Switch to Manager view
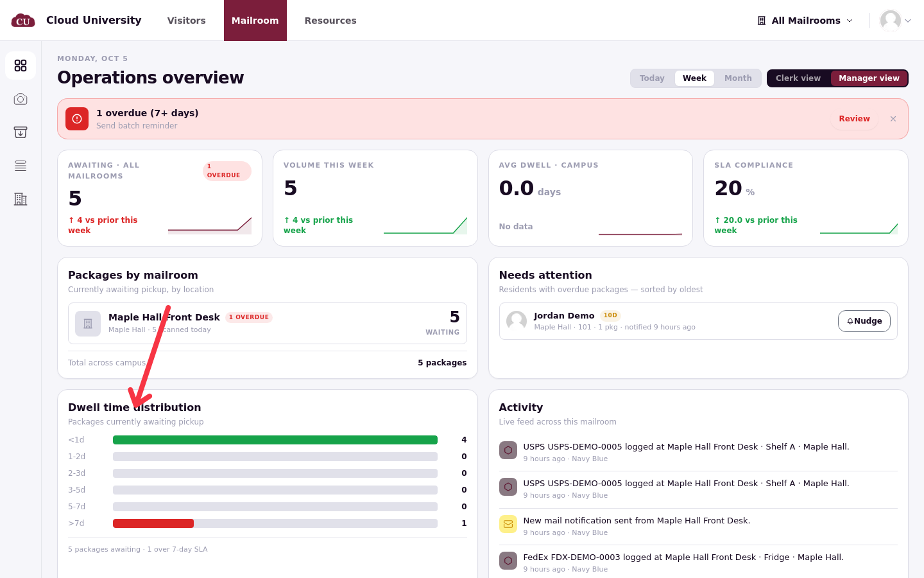 pyautogui.click(x=869, y=78)
